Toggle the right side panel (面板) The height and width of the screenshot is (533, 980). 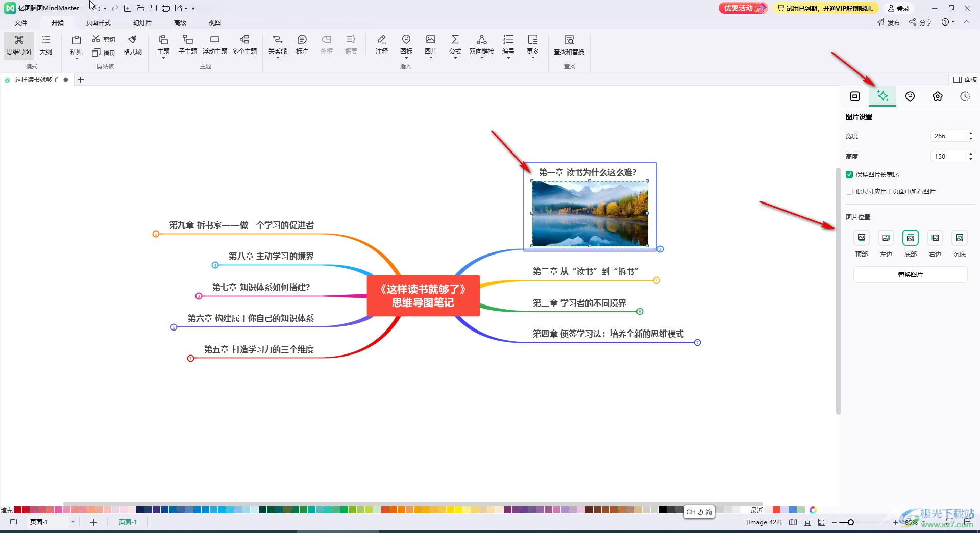(x=965, y=79)
